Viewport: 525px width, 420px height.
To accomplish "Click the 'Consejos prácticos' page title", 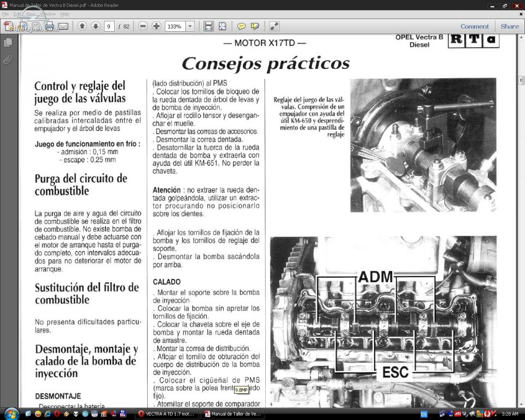I will pyautogui.click(x=266, y=63).
